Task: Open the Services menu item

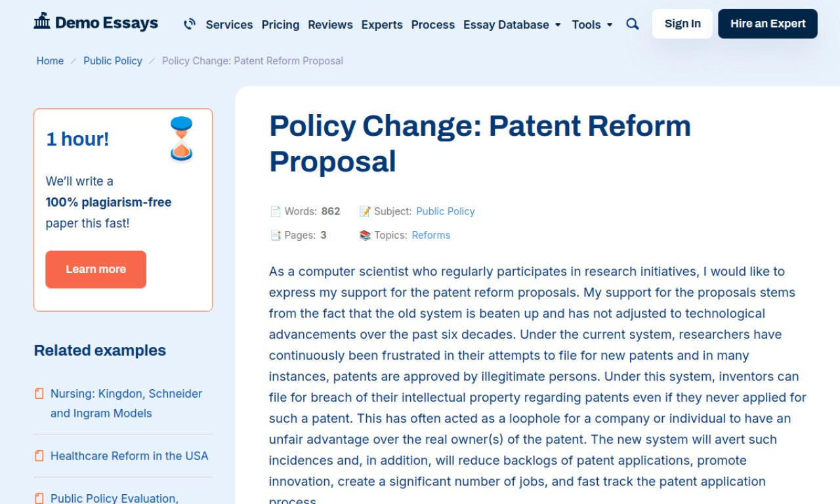Action: (x=229, y=25)
